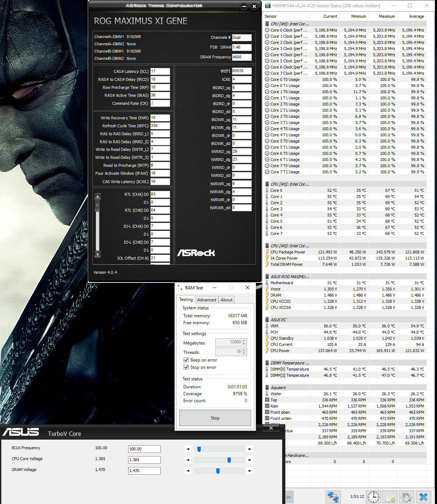This screenshot has width=437, height=504.
Task: Start logging with the HWiNFO log file icon
Action: pyautogui.click(x=390, y=496)
